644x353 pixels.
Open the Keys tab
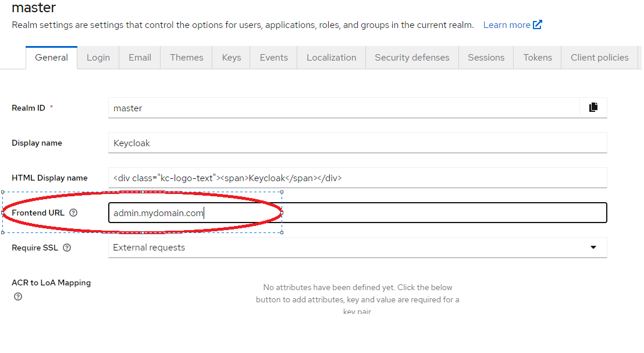231,57
